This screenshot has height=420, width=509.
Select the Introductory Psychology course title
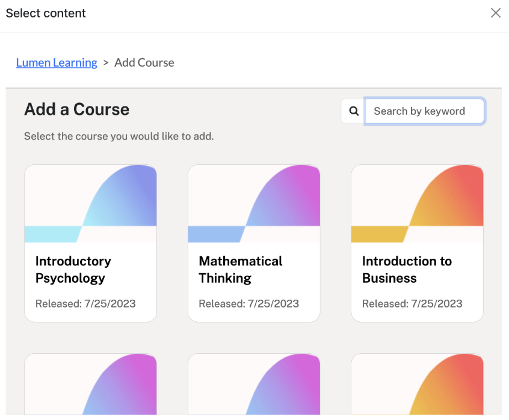tap(73, 270)
